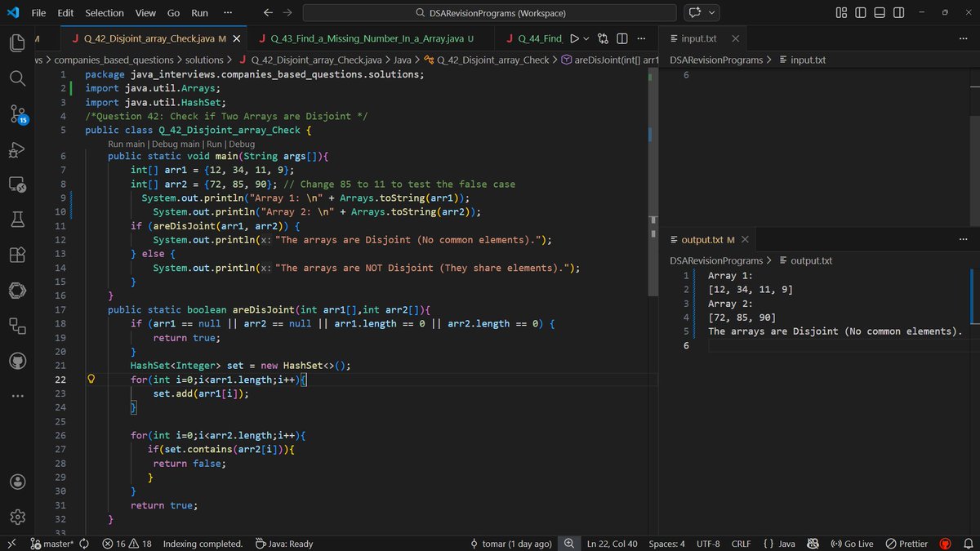Open the Run and Debug view
Image resolution: width=980 pixels, height=551 pixels.
(18, 149)
